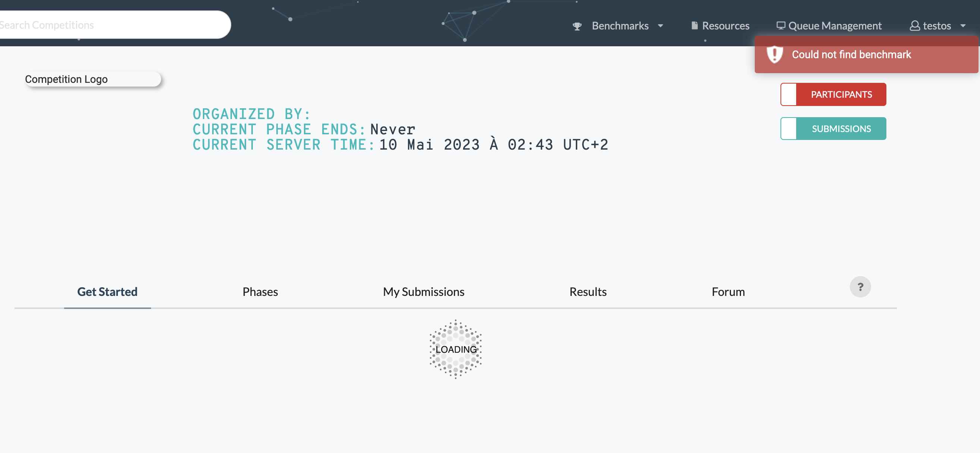The width and height of the screenshot is (980, 453).
Task: Expand the Benchmarks dropdown menu
Action: (620, 25)
